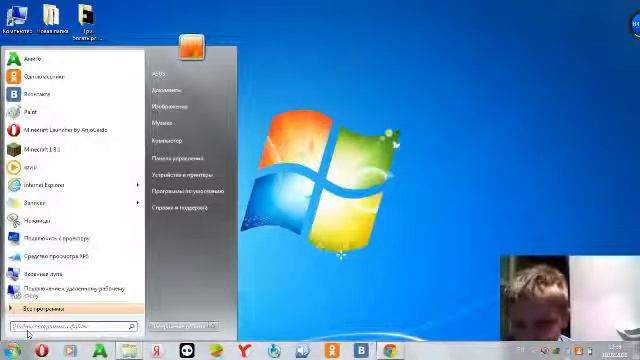Open the blue globe taskbar icon
Image resolution: width=640 pixels, height=360 pixels.
274,351
